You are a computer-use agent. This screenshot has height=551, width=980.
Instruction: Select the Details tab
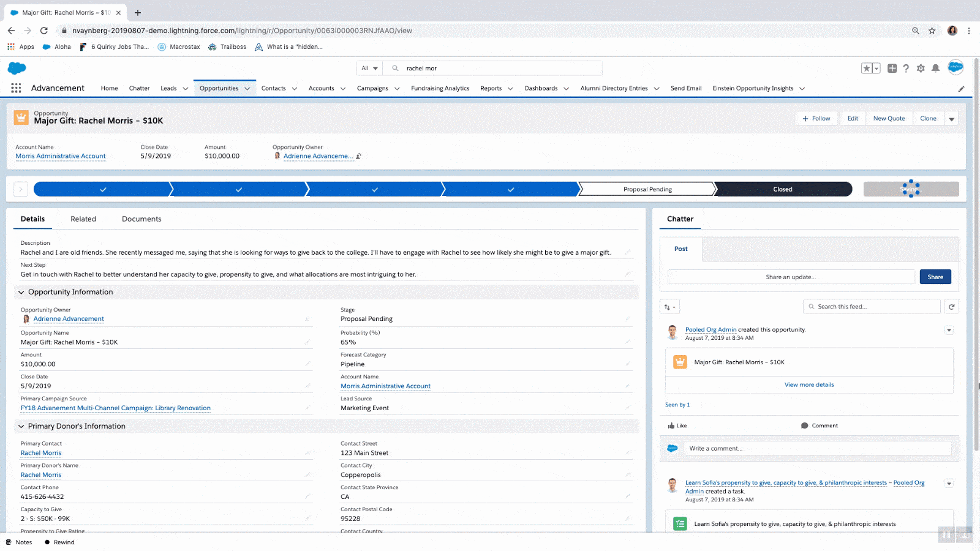[x=32, y=219]
